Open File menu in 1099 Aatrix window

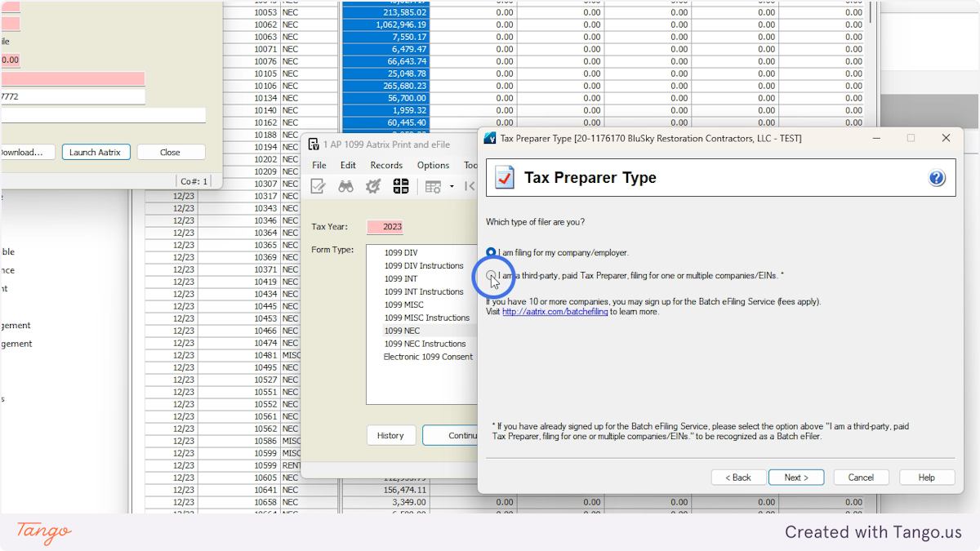click(319, 165)
